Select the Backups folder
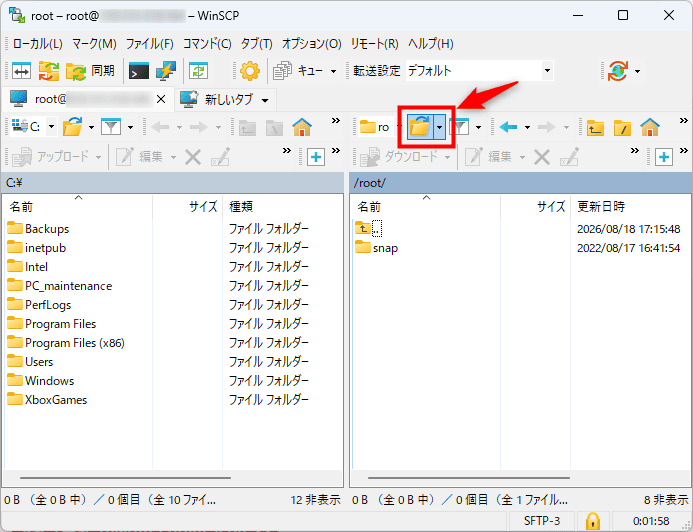Viewport: 693px width, 532px height. 38,229
